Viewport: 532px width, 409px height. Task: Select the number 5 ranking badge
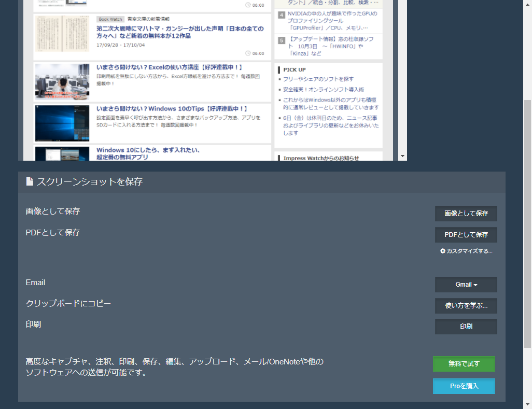coord(281,40)
